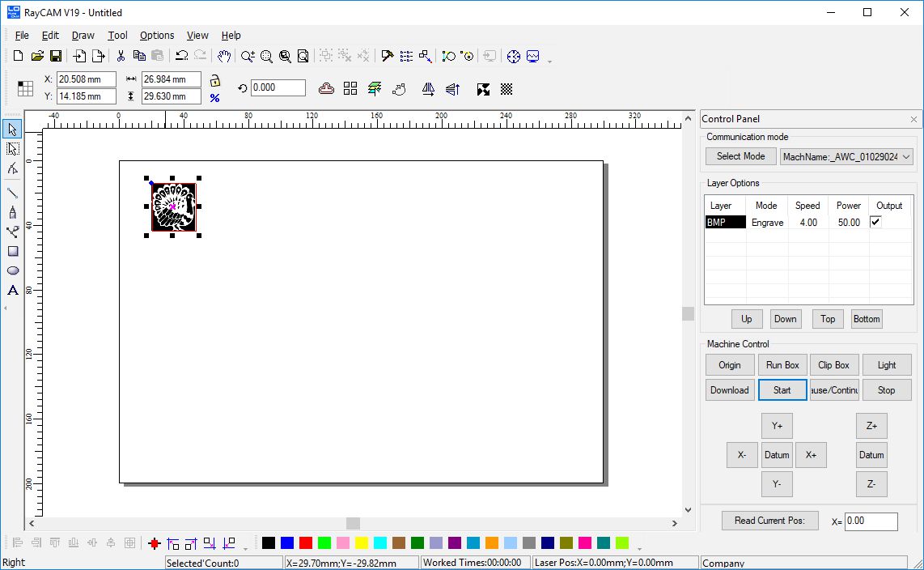Screen dimensions: 924x570
Task: Choose the Line drawing tool
Action: (x=13, y=193)
